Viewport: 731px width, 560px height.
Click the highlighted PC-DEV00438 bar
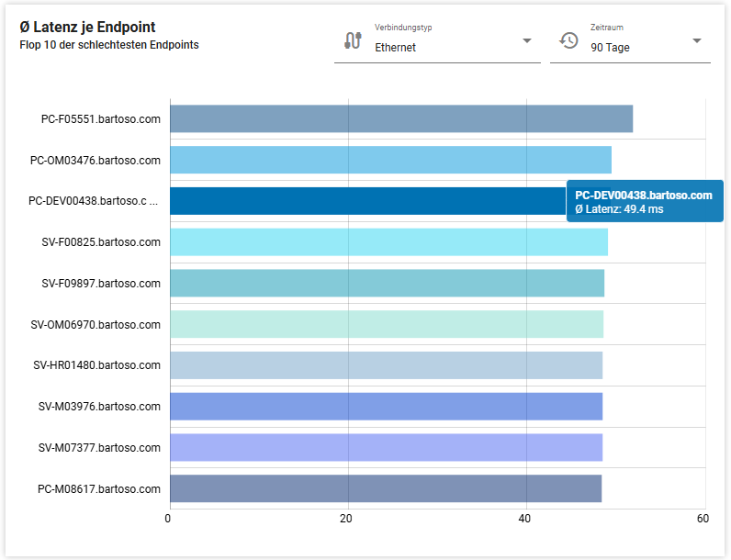pyautogui.click(x=367, y=201)
